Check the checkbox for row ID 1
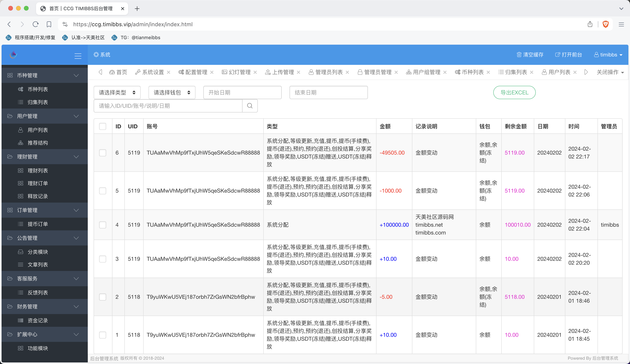630x364 pixels. tap(103, 335)
